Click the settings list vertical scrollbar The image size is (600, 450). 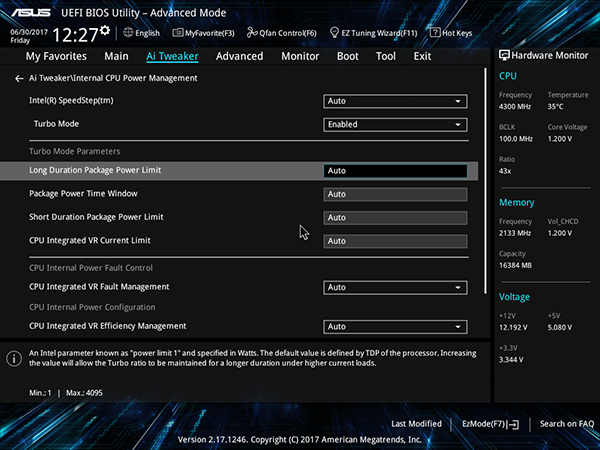(486, 181)
